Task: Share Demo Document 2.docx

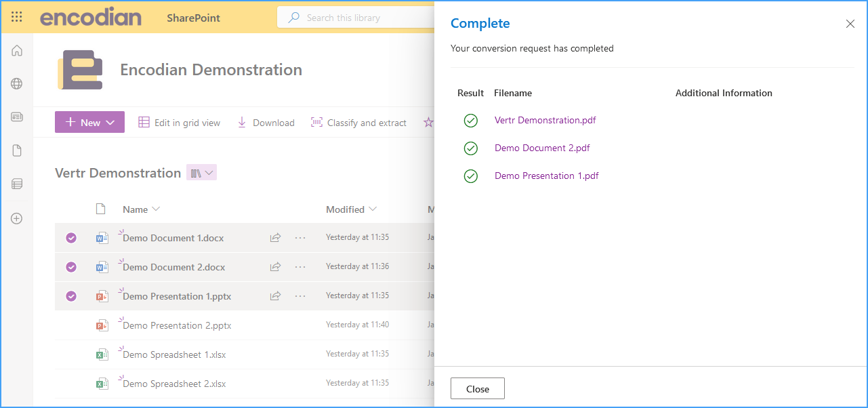Action: point(275,267)
